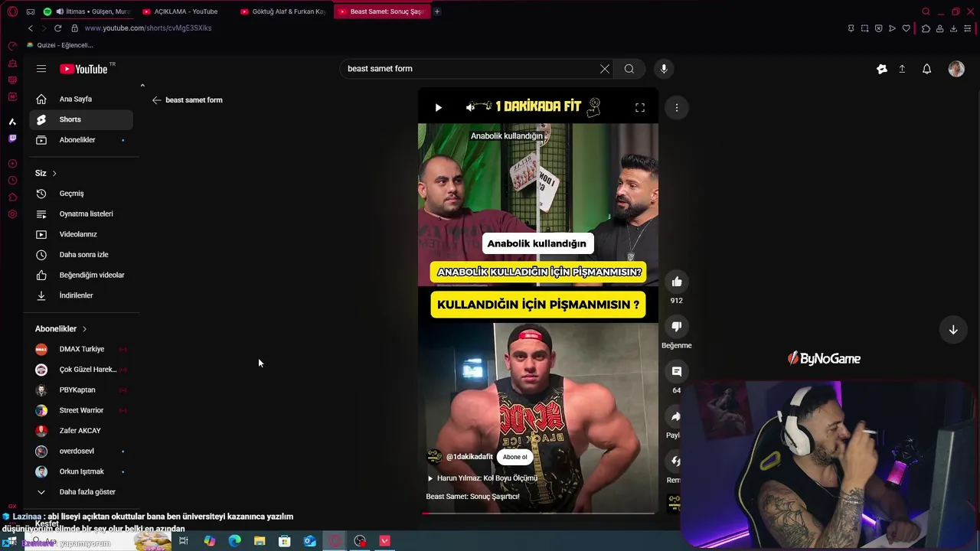980x551 pixels.
Task: Clear the search text with the X
Action: 605,69
